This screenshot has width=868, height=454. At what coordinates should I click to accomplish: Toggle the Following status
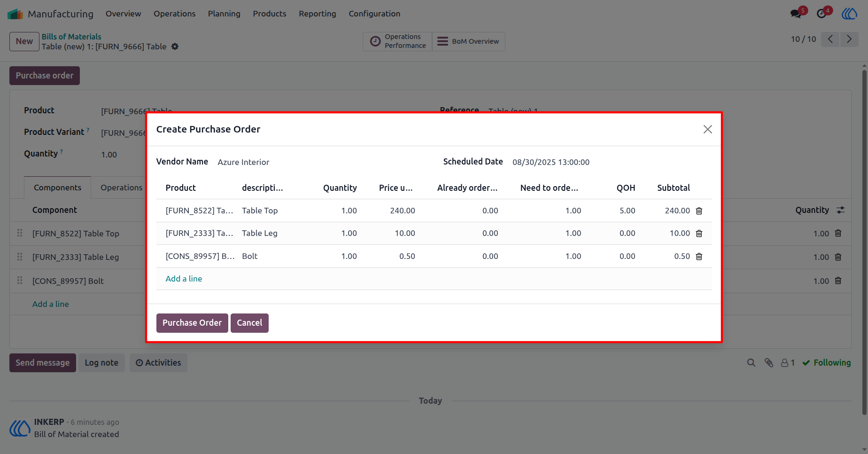[x=827, y=363]
